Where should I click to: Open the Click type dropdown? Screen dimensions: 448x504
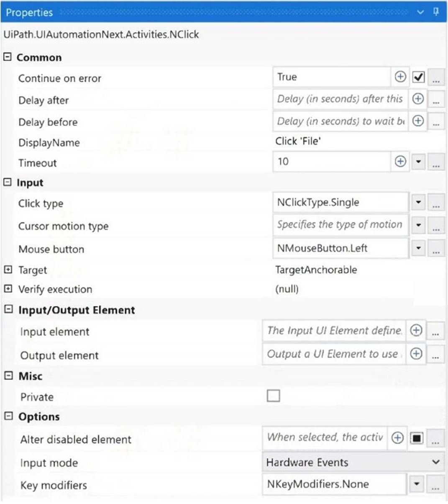[x=418, y=202]
